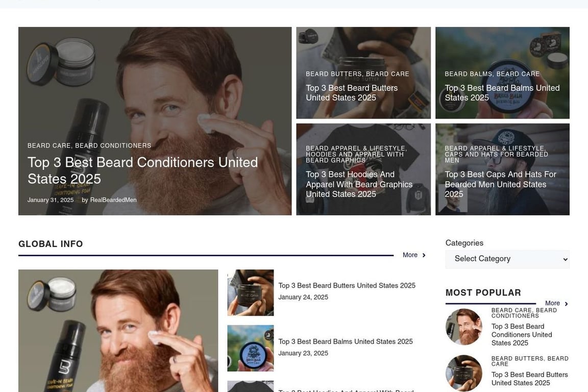Click the More link next to Global Info

pos(410,255)
